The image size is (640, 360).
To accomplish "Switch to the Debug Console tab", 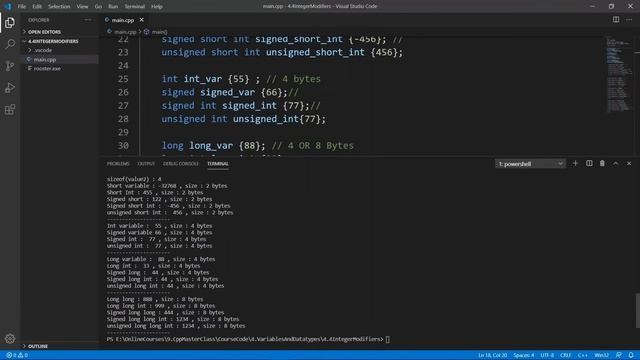I will pos(181,164).
